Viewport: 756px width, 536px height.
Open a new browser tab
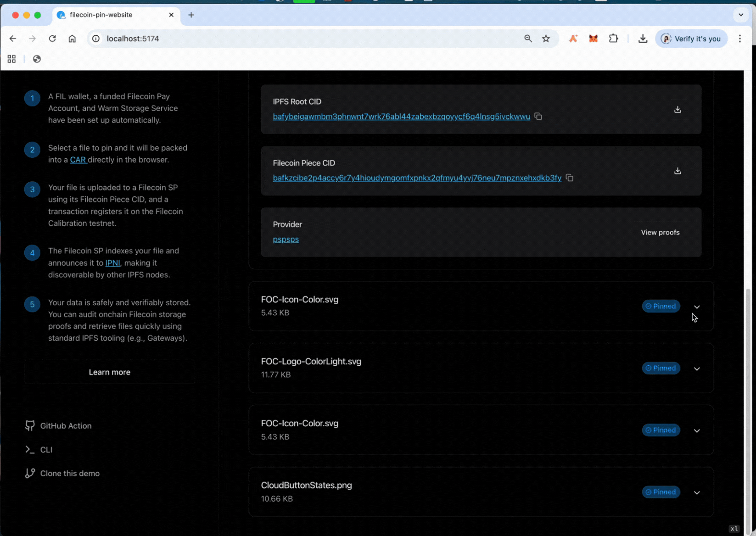(x=191, y=15)
